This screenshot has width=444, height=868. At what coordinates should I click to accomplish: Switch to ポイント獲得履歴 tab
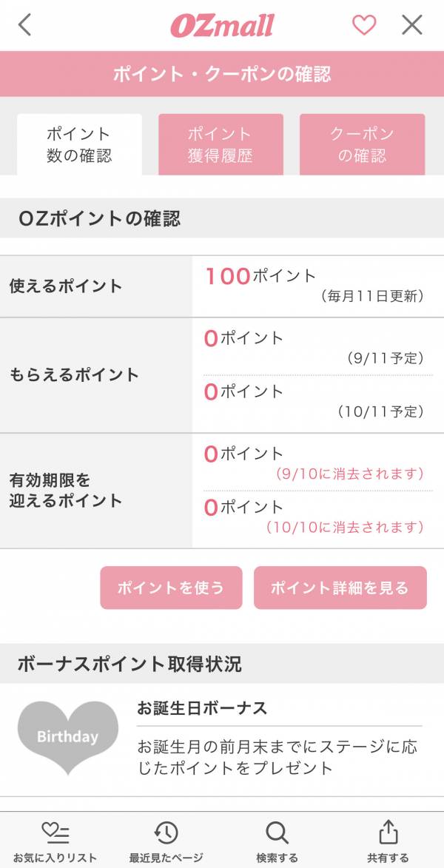tap(221, 145)
